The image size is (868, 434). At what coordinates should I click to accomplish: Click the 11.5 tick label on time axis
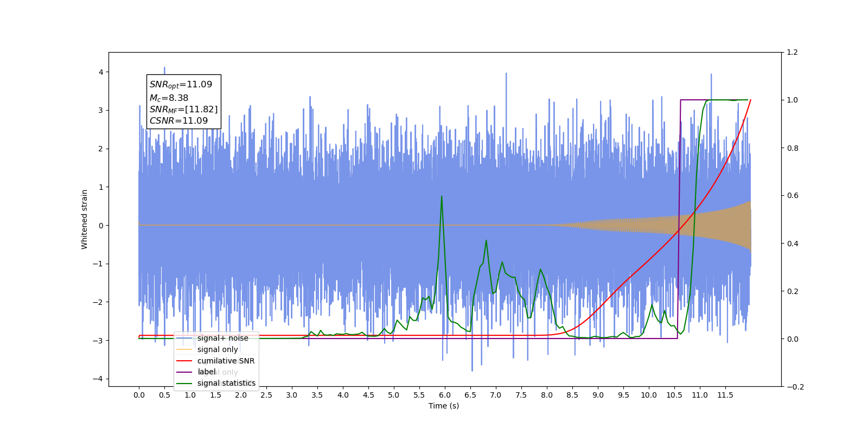pyautogui.click(x=725, y=395)
